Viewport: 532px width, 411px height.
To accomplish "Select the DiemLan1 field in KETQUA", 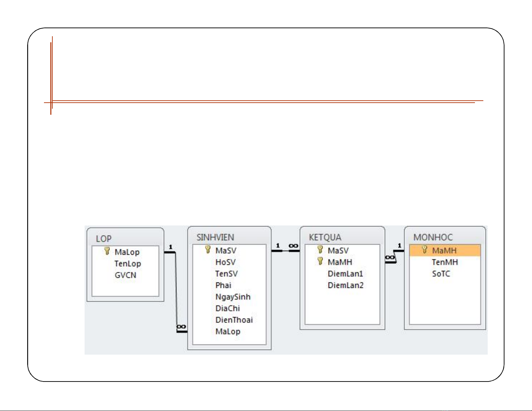I will tap(345, 274).
